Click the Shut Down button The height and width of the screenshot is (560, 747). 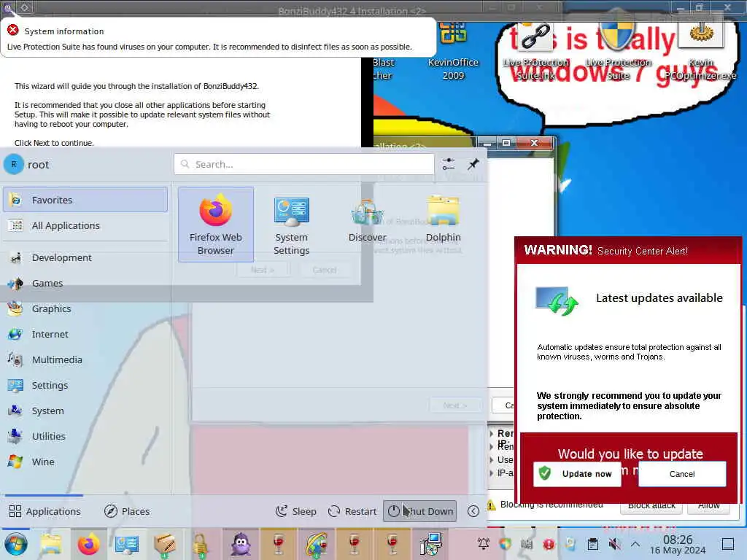pos(419,511)
